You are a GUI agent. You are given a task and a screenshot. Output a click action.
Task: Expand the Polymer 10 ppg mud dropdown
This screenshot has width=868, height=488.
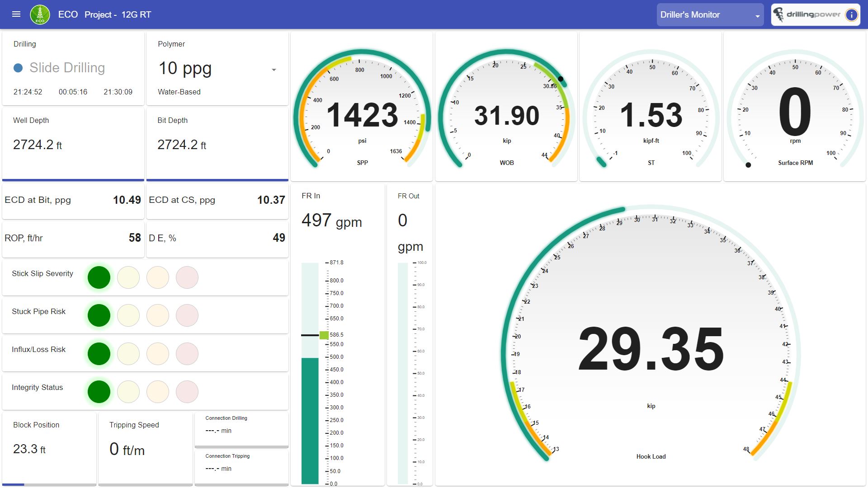tap(274, 70)
